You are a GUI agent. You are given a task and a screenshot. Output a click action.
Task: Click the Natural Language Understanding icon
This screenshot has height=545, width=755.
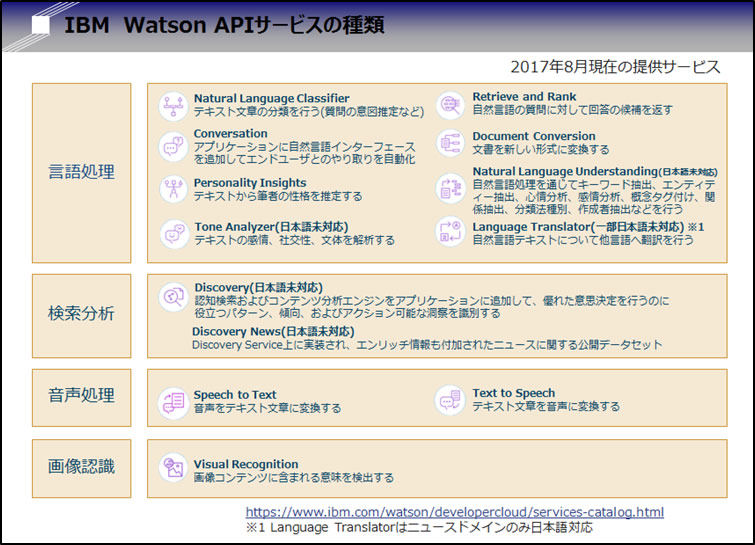click(450, 188)
